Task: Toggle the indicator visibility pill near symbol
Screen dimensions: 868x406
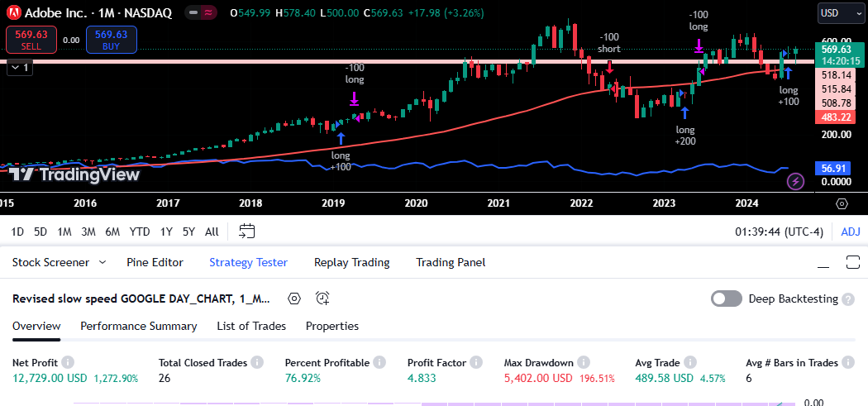Action: coord(199,13)
